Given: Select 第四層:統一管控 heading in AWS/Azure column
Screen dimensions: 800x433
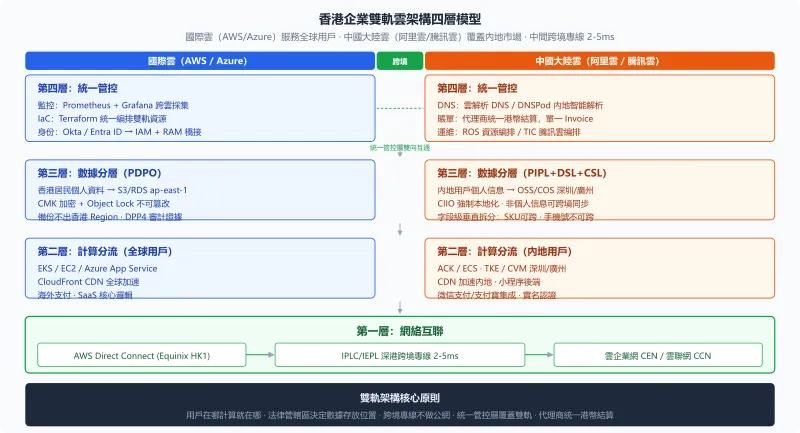Looking at the screenshot, I should pyautogui.click(x=78, y=88).
